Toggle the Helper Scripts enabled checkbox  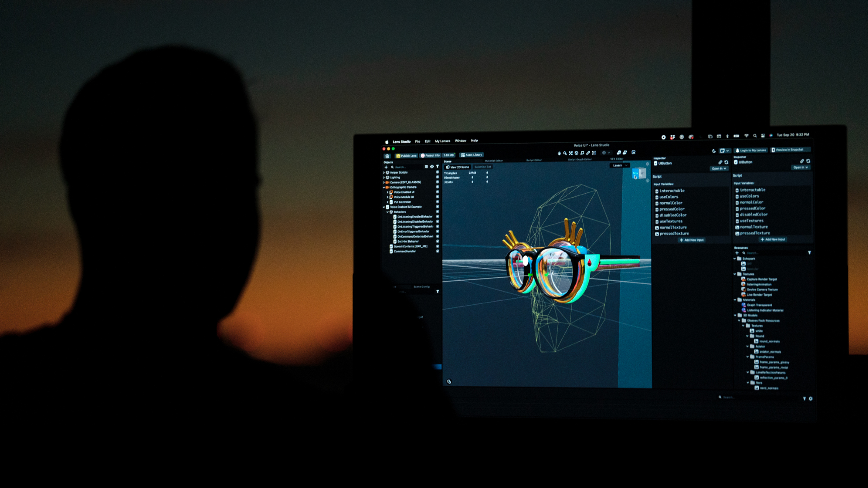tap(437, 172)
